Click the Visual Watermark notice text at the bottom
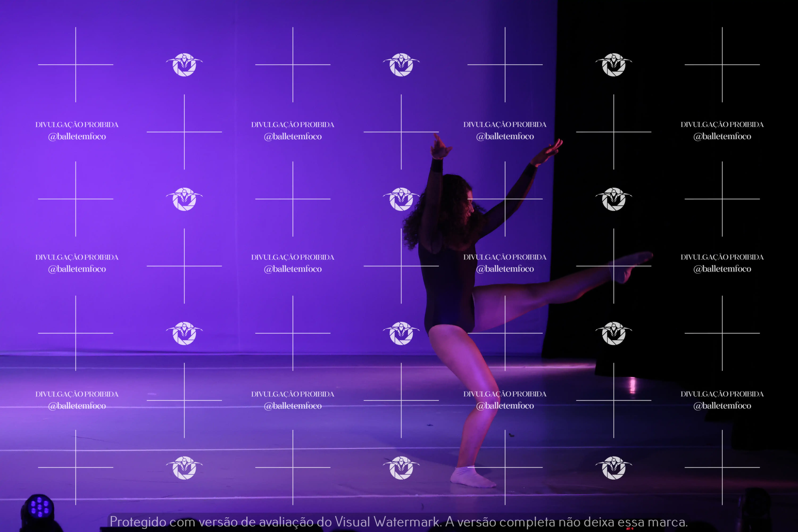Screen dimensions: 798x532 click(399, 522)
